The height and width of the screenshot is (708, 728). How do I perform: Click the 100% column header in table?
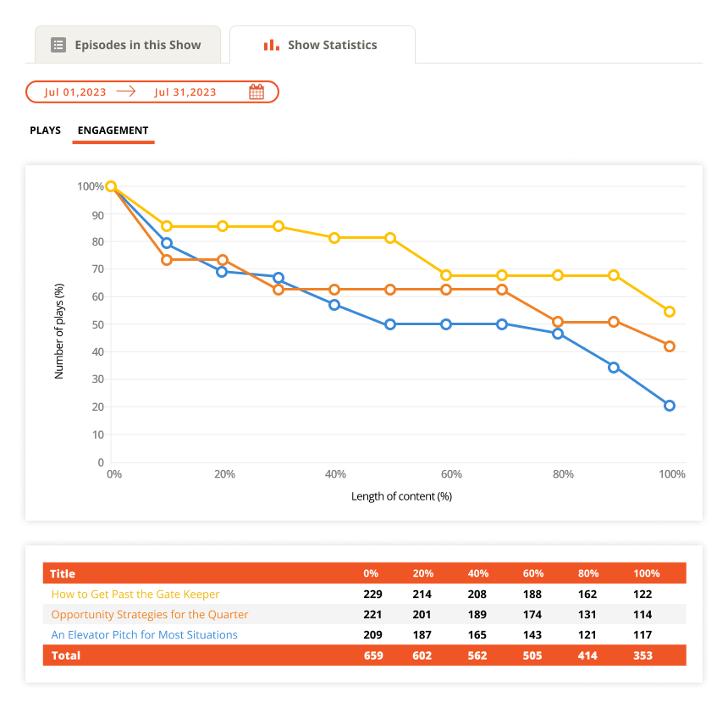click(x=646, y=574)
